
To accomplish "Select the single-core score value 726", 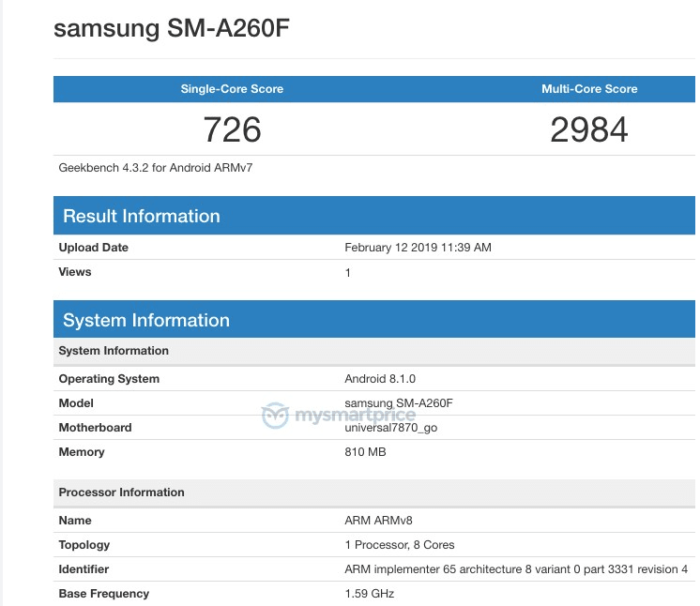I will pos(232,129).
